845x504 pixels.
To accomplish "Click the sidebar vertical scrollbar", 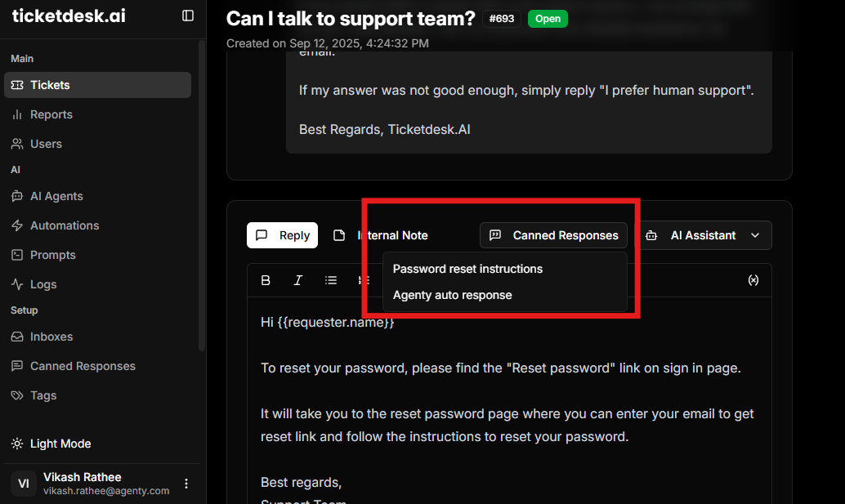I will [x=202, y=197].
